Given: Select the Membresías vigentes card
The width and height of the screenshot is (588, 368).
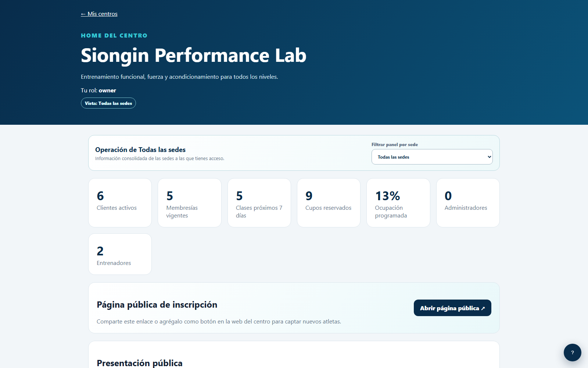Looking at the screenshot, I should click(x=190, y=203).
